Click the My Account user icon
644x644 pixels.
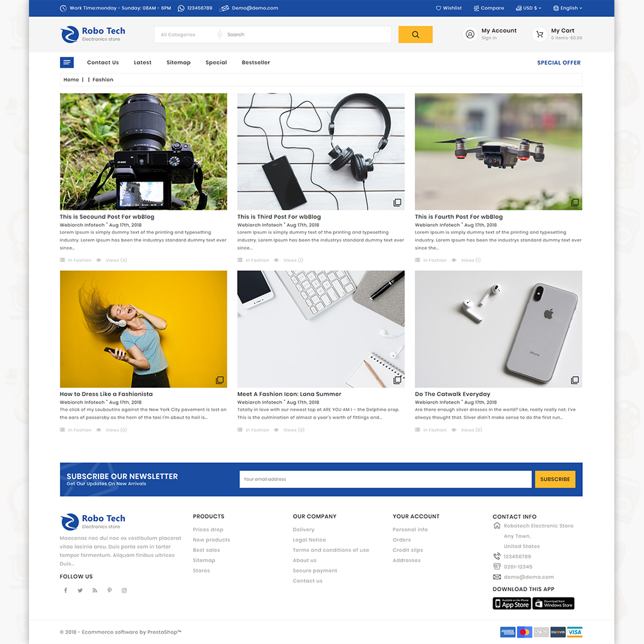470,34
